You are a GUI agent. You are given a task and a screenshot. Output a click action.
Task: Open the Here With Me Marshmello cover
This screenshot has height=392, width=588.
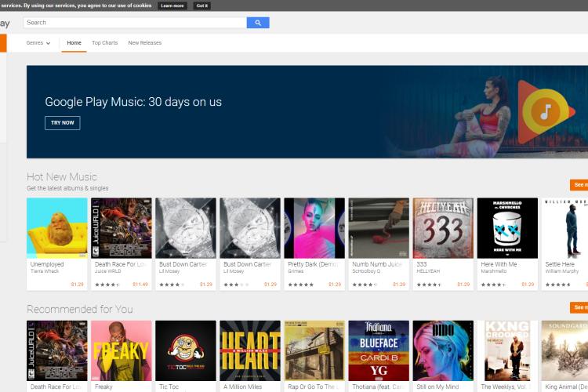pyautogui.click(x=507, y=228)
